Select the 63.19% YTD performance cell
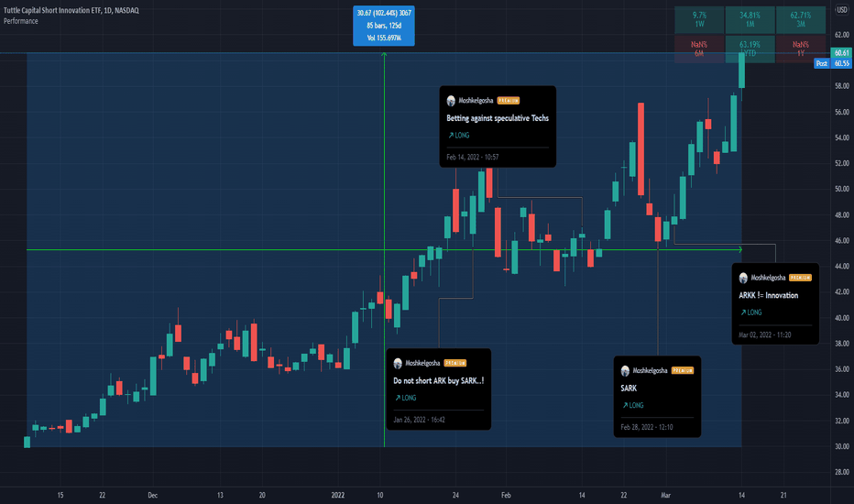Screen dimensions: 854x504 [750, 49]
